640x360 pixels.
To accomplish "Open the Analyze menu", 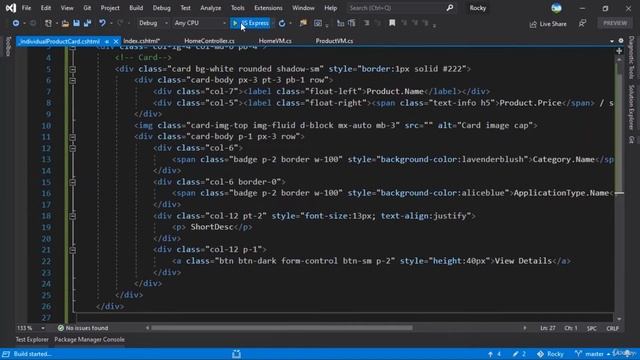I will 211,8.
